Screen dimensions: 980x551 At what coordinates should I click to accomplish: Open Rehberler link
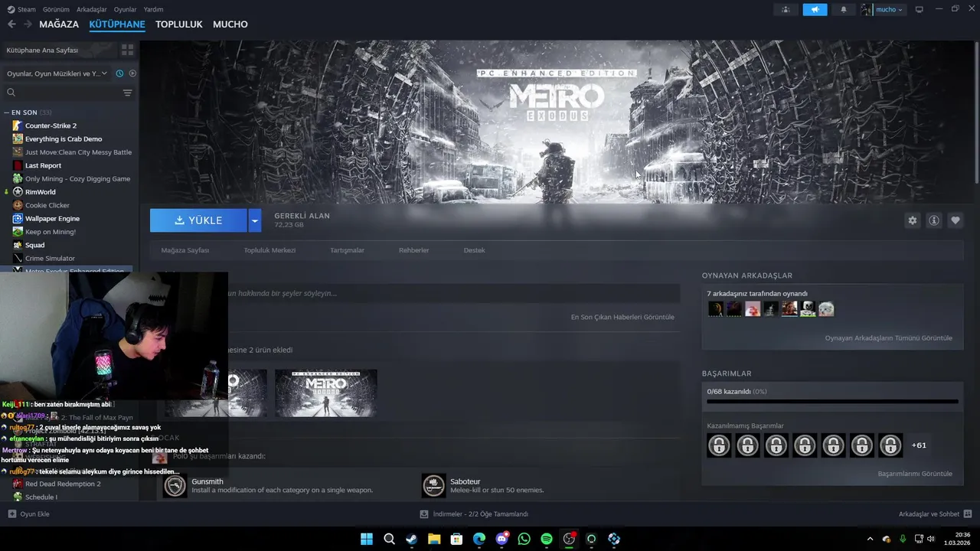(x=414, y=250)
